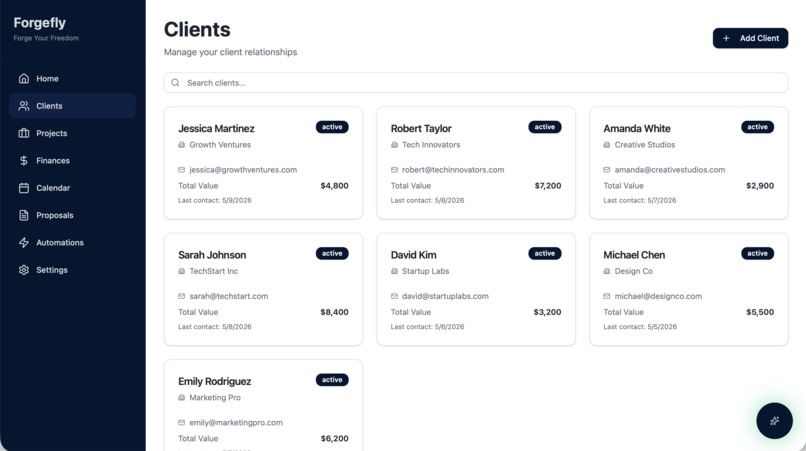Open the Projects section
This screenshot has height=451, width=806.
pos(72,133)
